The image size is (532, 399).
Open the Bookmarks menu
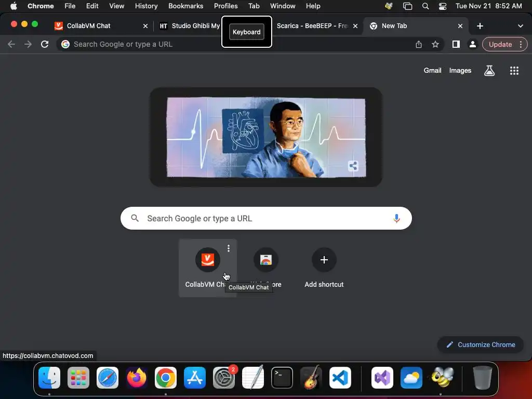pos(185,6)
